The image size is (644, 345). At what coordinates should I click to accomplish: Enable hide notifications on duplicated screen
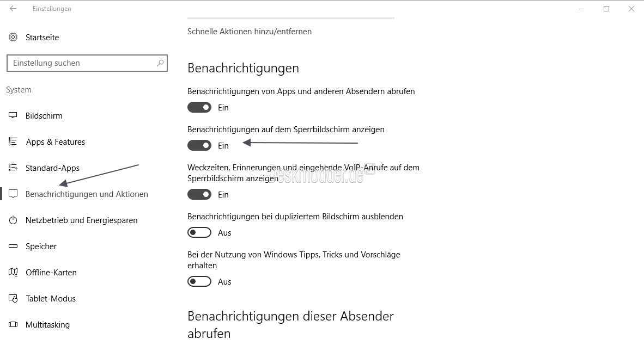199,232
